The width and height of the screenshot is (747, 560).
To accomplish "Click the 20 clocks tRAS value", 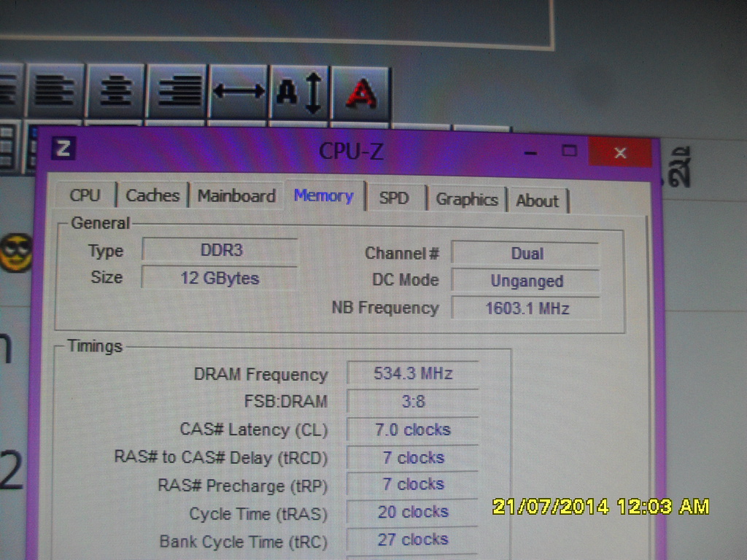I will 413,512.
